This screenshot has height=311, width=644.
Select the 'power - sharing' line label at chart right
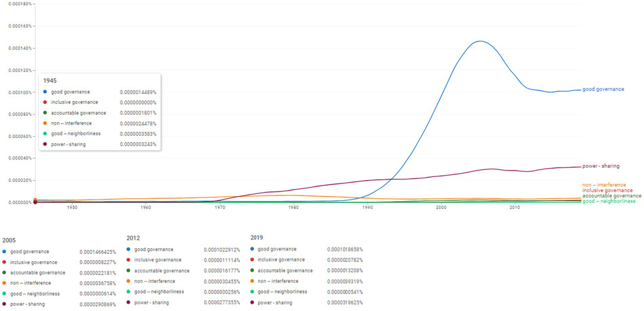click(x=600, y=166)
